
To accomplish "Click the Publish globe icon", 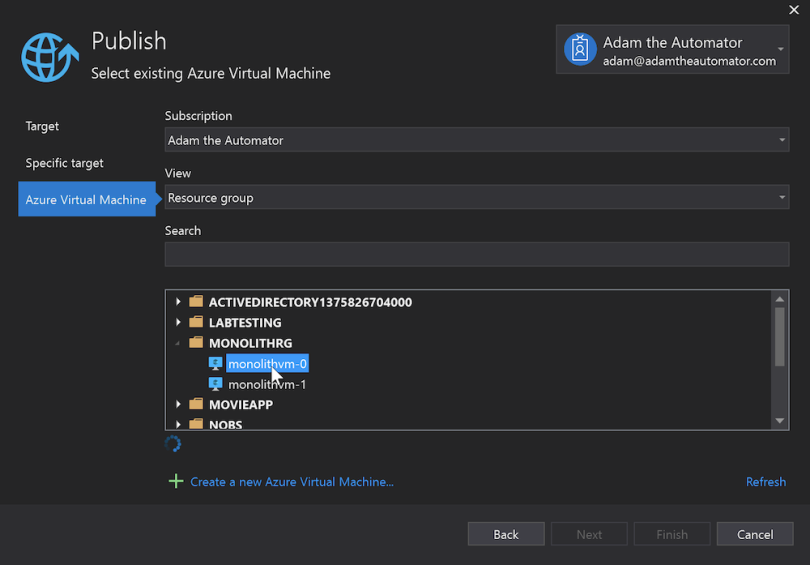I will [x=50, y=57].
